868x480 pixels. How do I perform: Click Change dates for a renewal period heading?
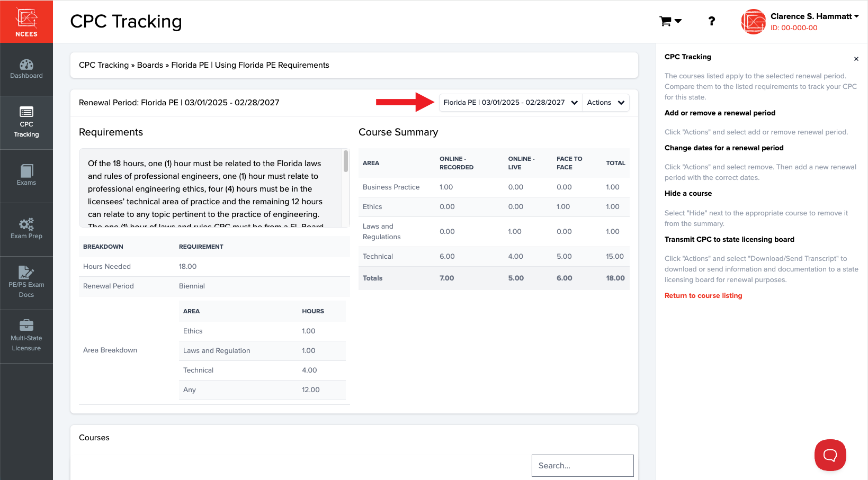click(x=724, y=148)
